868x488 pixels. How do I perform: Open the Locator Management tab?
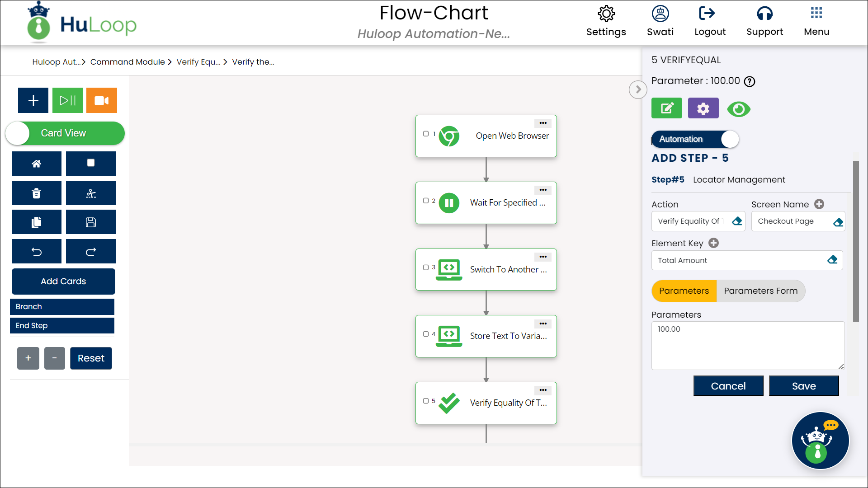[739, 180]
